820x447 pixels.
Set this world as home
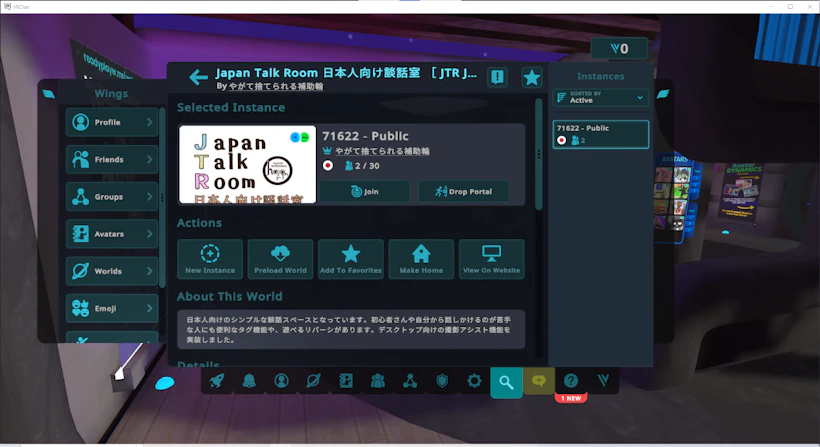point(421,259)
